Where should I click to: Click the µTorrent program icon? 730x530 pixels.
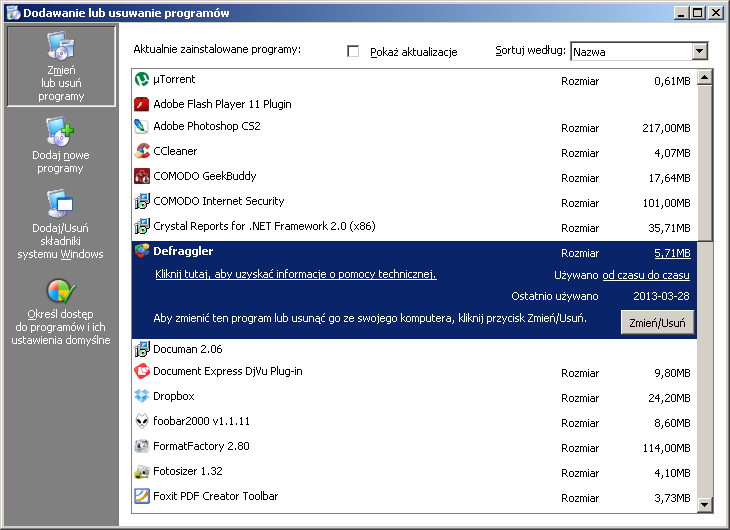[142, 79]
